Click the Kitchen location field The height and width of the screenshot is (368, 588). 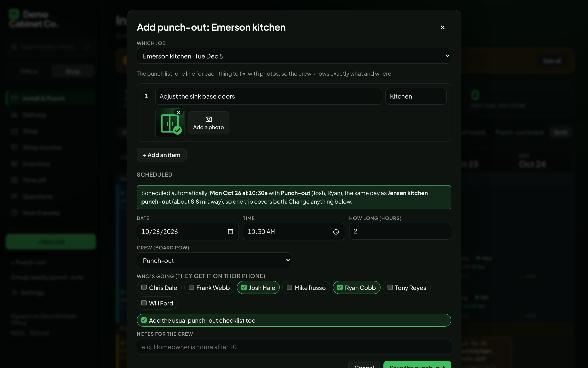(416, 96)
